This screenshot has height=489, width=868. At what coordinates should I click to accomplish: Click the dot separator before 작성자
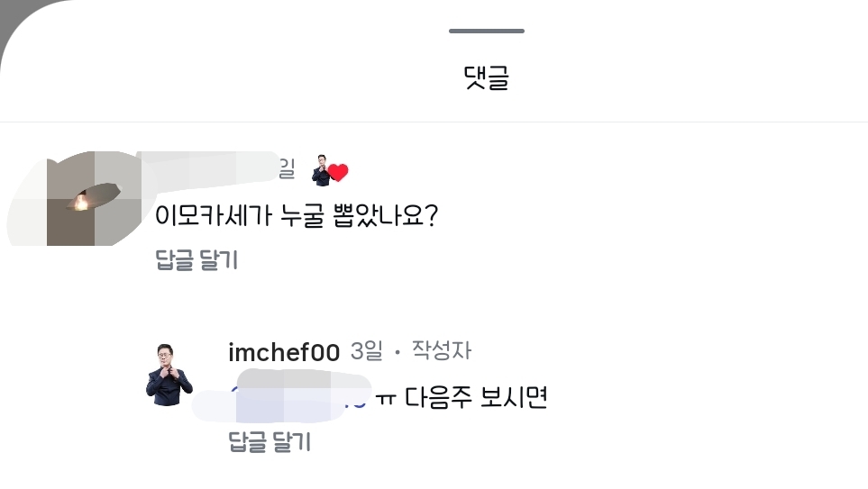(x=397, y=352)
